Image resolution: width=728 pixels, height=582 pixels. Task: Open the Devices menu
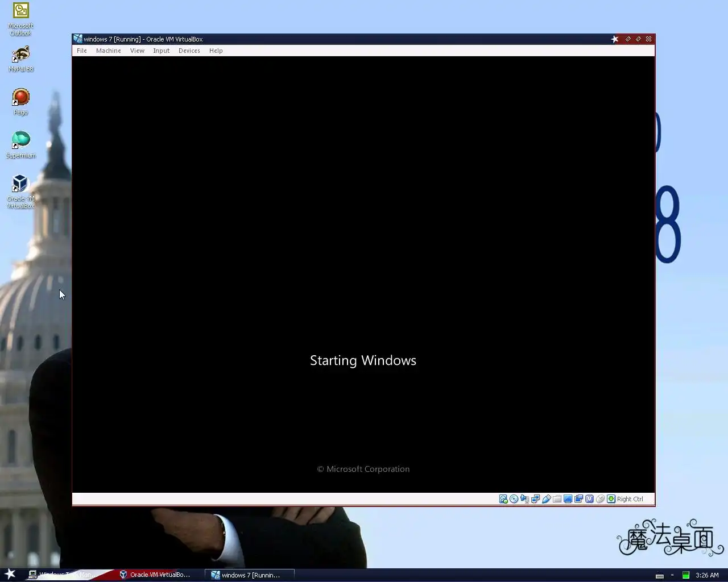189,51
